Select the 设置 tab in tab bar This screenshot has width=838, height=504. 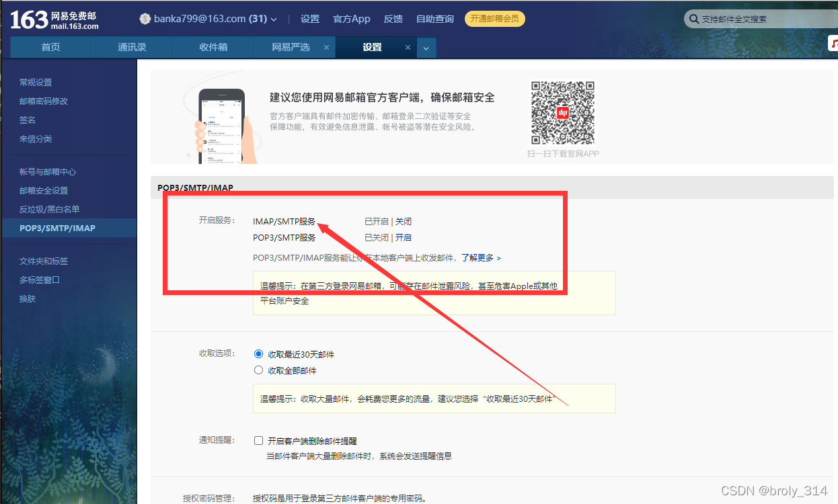click(372, 47)
